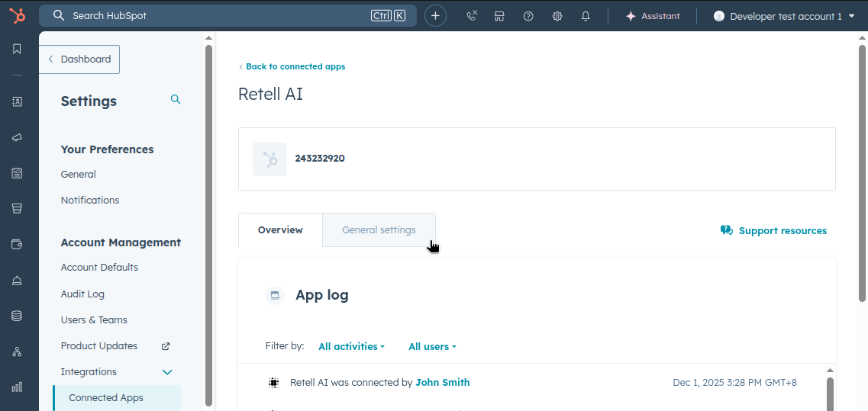The width and height of the screenshot is (868, 411).
Task: Open John Smith user link
Action: 442,382
